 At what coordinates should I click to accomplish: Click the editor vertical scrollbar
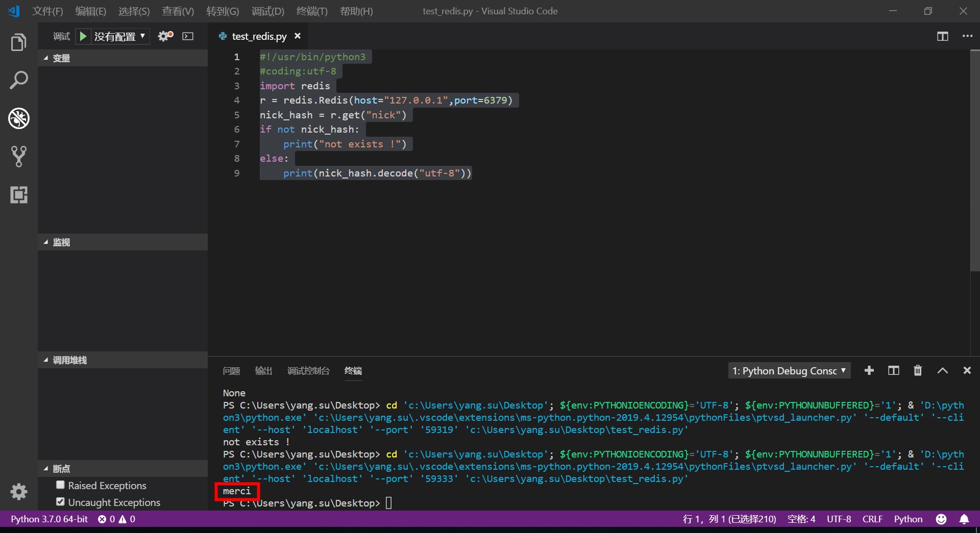(975, 161)
